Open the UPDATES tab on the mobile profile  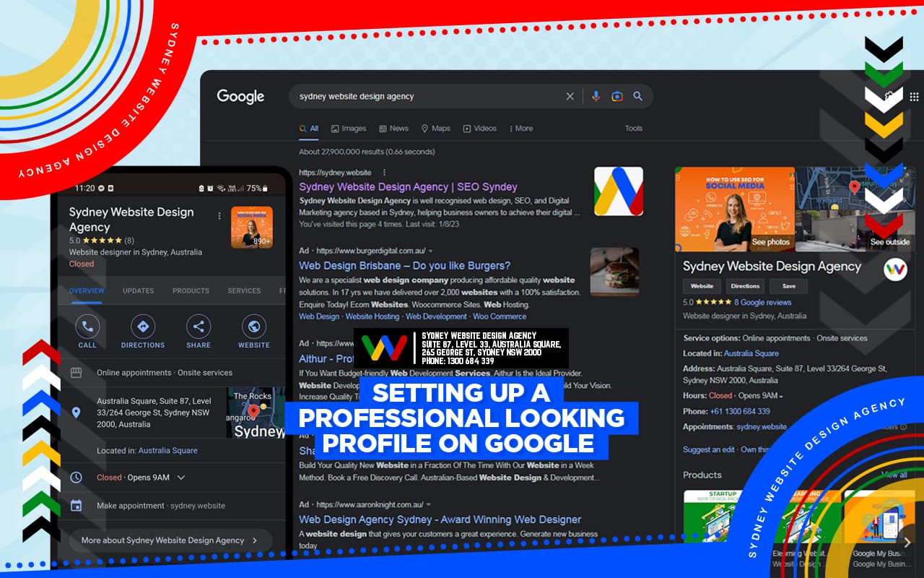[x=138, y=290]
